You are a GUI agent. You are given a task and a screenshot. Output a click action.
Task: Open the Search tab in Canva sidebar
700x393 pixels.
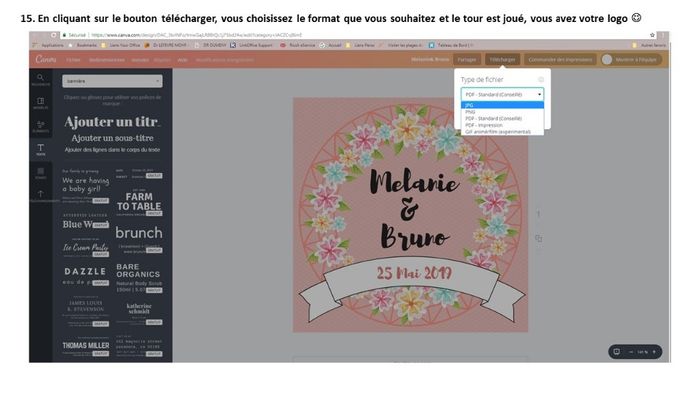click(x=41, y=79)
